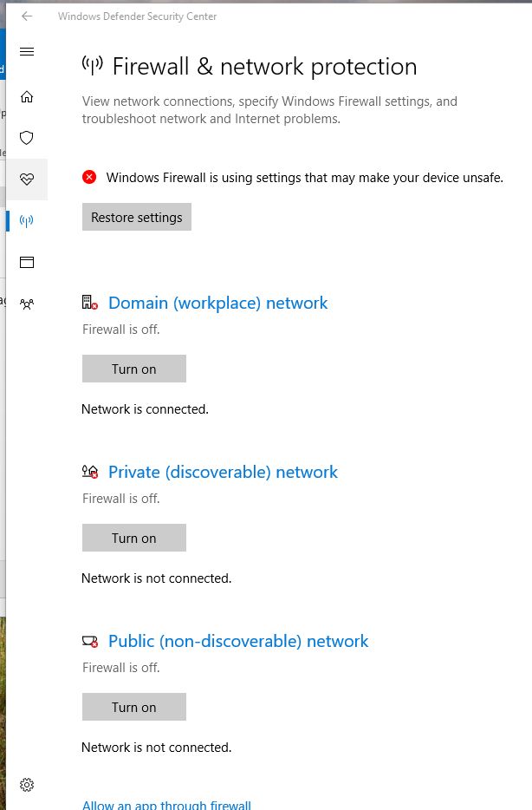Turn on Domain network firewall

point(134,369)
